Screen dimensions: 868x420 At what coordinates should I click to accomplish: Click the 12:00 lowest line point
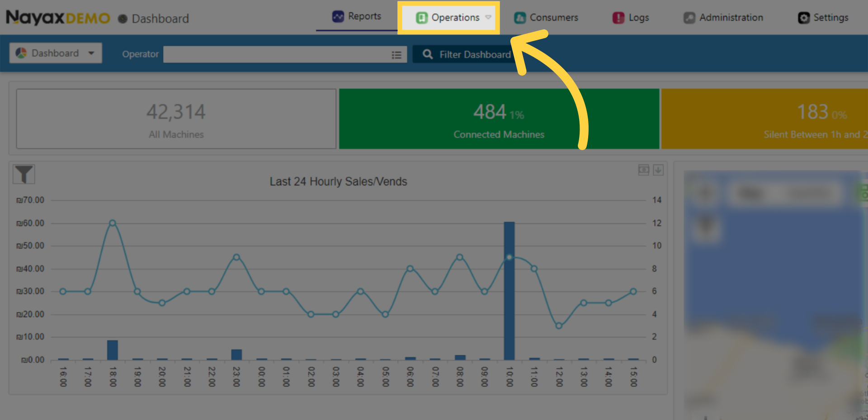click(x=559, y=326)
